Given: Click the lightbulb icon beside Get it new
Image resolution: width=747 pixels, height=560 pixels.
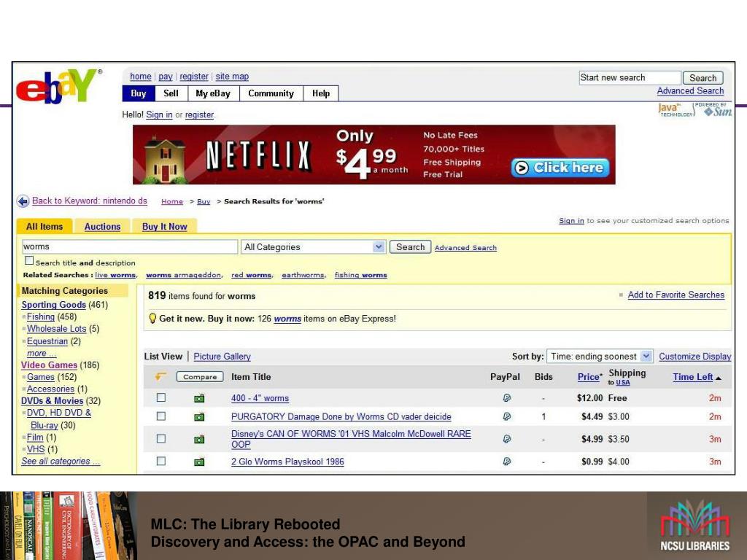Looking at the screenshot, I should click(x=152, y=318).
